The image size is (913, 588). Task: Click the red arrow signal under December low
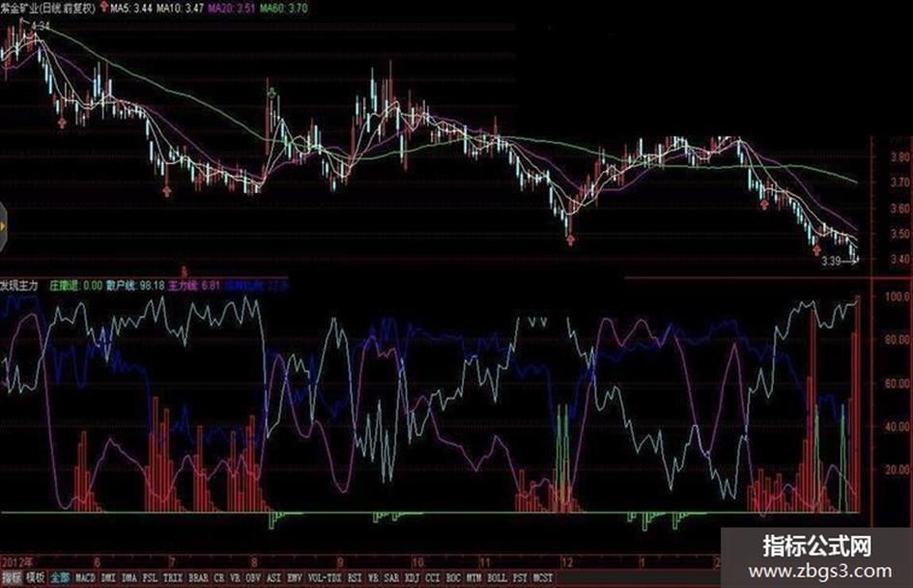tap(570, 239)
